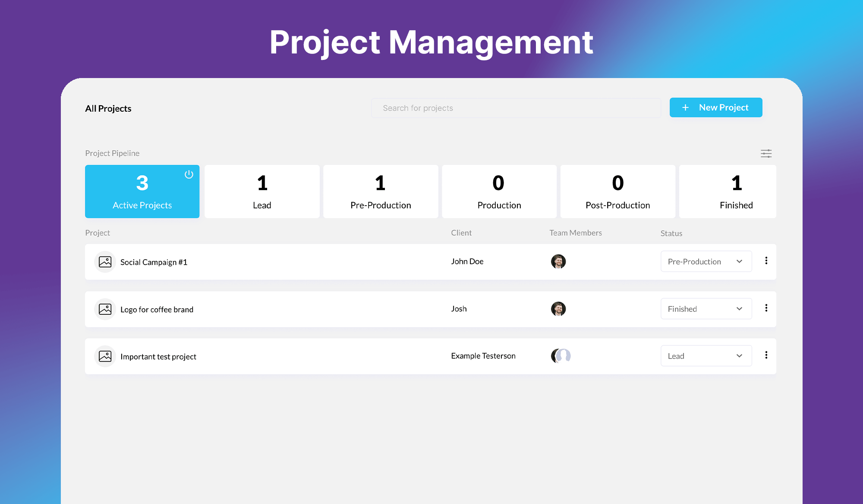Select the Post-Production pipeline card
The image size is (863, 504).
(617, 191)
